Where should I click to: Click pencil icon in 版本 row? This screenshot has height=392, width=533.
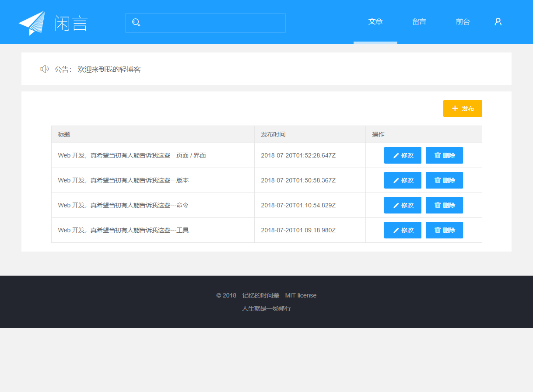(396, 180)
